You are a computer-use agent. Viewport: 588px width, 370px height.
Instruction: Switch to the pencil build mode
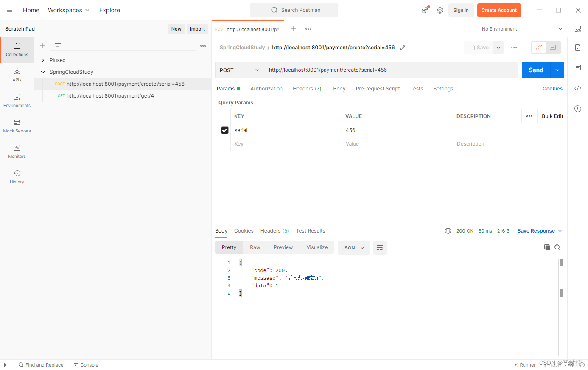point(539,48)
